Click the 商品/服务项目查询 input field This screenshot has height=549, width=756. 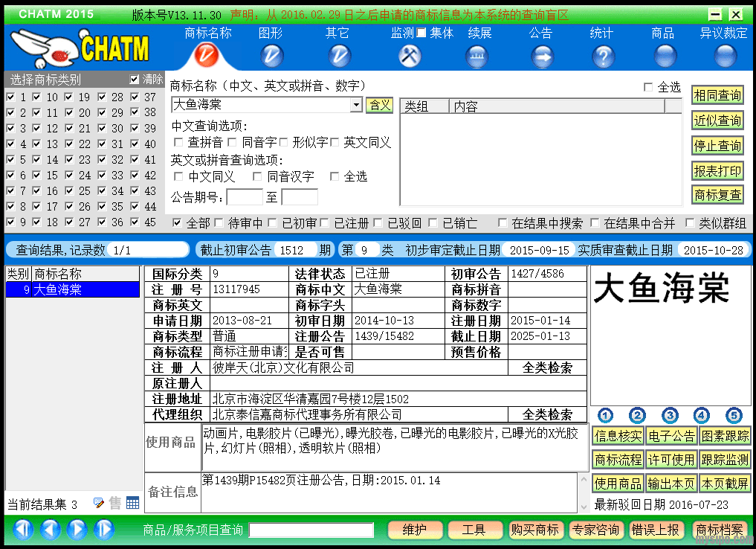click(x=311, y=530)
